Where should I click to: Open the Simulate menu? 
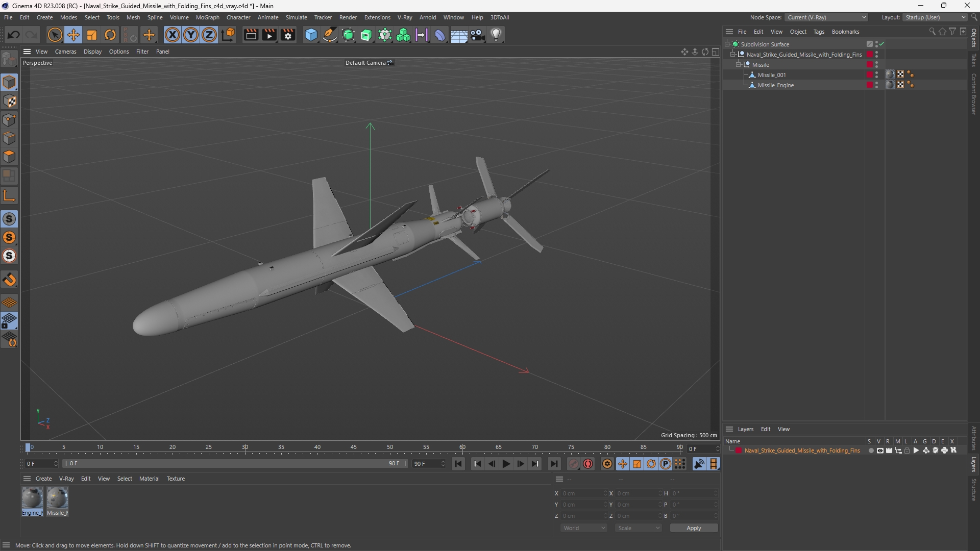[x=297, y=17]
